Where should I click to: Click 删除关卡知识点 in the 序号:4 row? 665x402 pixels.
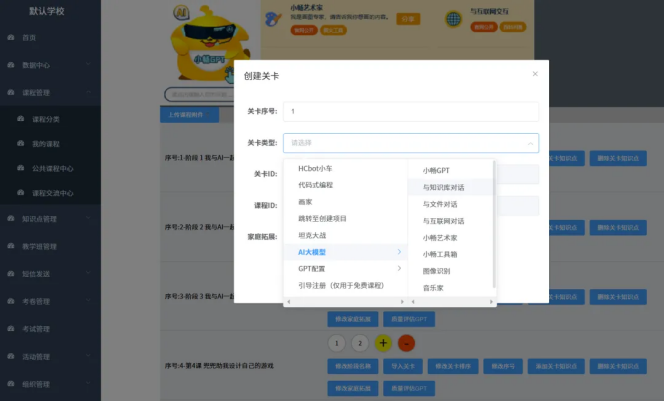coord(618,366)
